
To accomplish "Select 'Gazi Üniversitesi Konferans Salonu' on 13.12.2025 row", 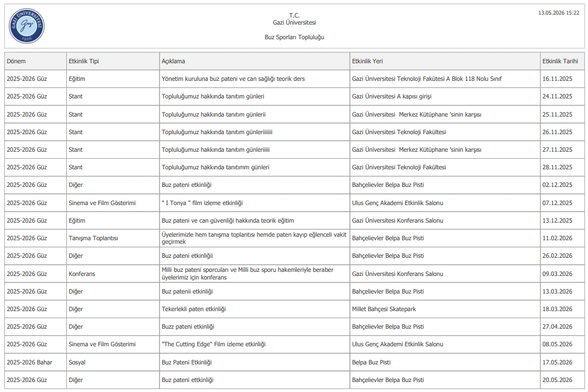I will click(x=445, y=220).
